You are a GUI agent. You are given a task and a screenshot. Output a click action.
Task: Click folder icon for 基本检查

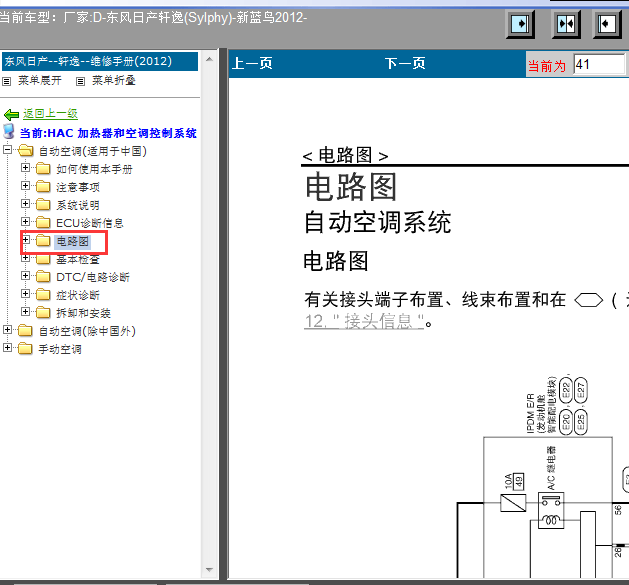[43, 259]
